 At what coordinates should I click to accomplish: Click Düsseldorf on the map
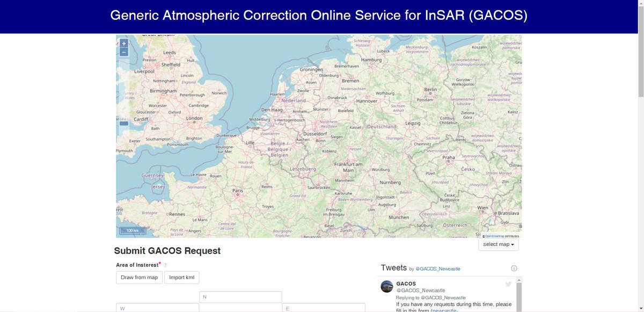(315, 133)
